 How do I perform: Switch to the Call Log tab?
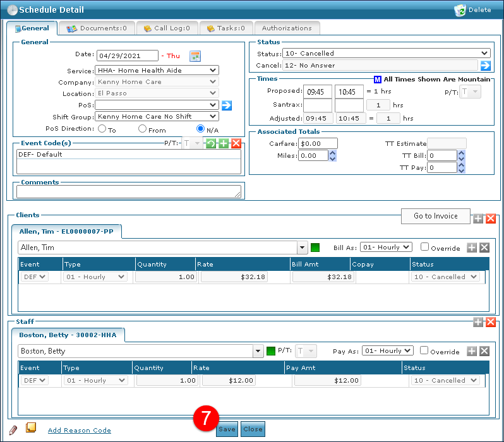167,28
